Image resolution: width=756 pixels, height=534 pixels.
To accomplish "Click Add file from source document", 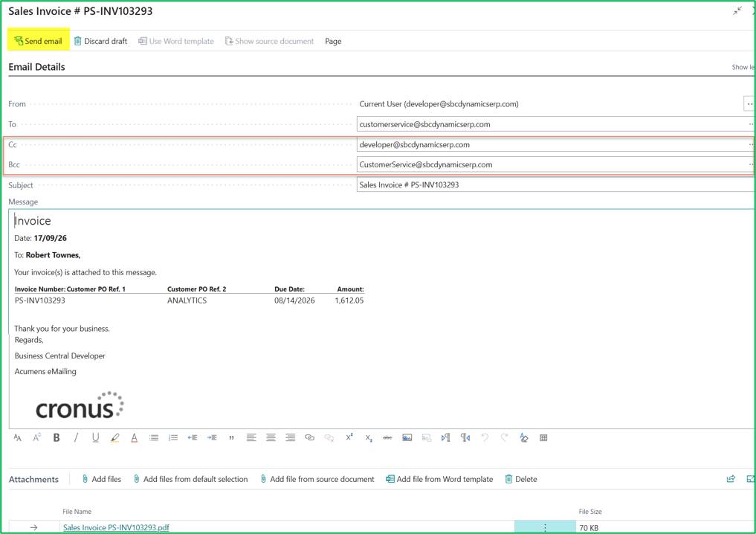I will coord(317,479).
